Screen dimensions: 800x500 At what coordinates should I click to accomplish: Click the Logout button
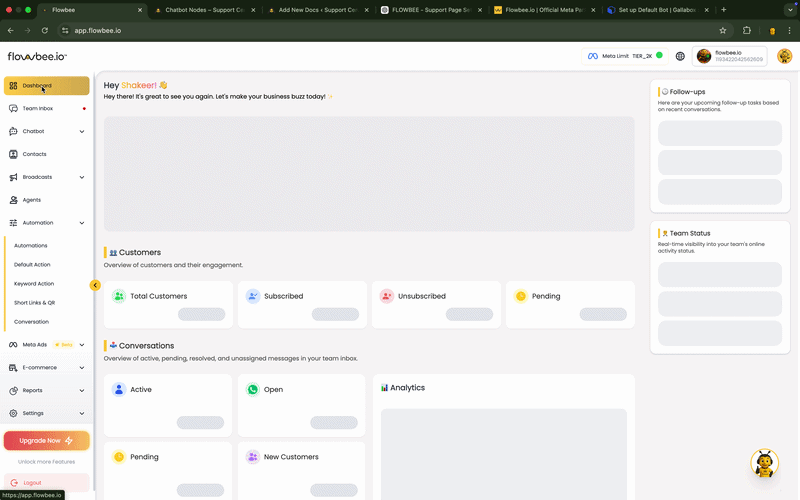pyautogui.click(x=32, y=482)
